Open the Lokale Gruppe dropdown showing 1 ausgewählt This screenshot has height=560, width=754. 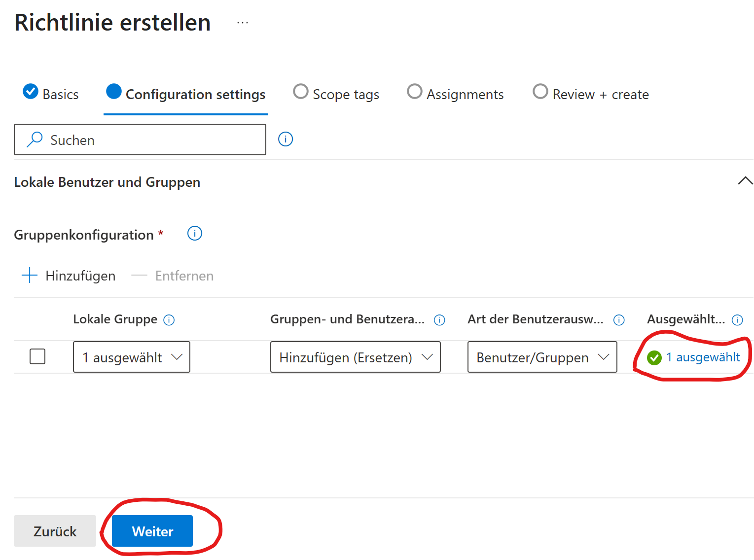132,357
